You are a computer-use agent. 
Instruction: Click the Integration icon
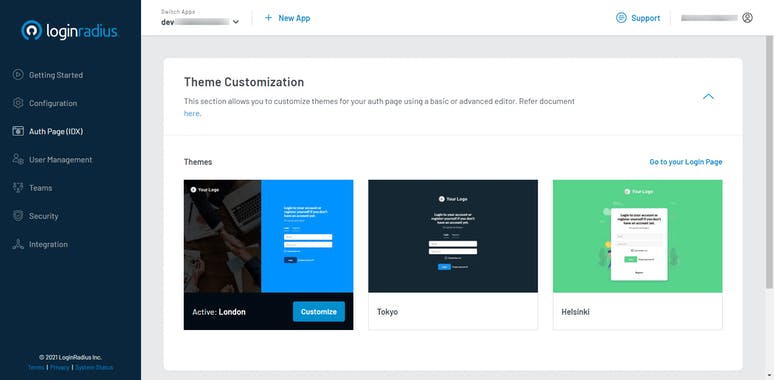pyautogui.click(x=18, y=244)
